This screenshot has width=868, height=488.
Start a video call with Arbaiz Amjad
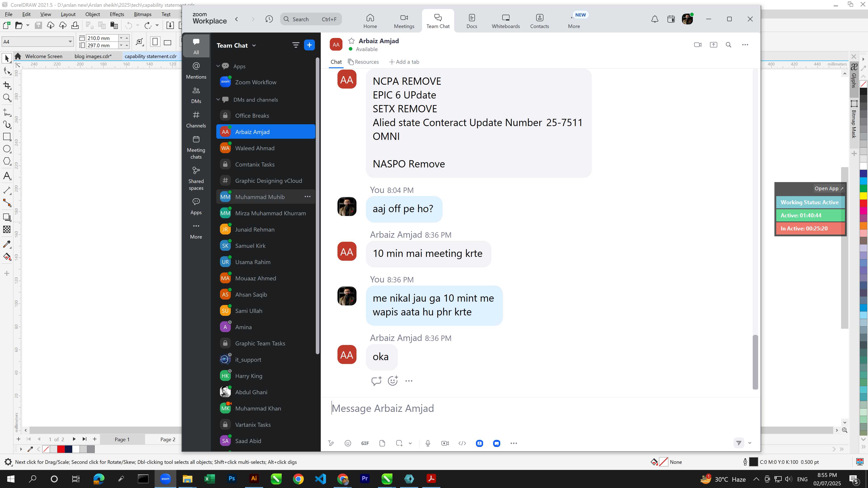pyautogui.click(x=698, y=45)
